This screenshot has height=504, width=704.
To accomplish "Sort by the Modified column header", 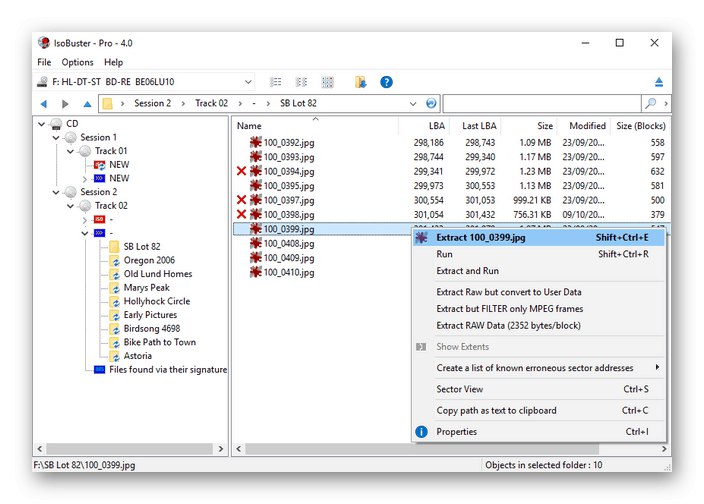I will point(584,126).
